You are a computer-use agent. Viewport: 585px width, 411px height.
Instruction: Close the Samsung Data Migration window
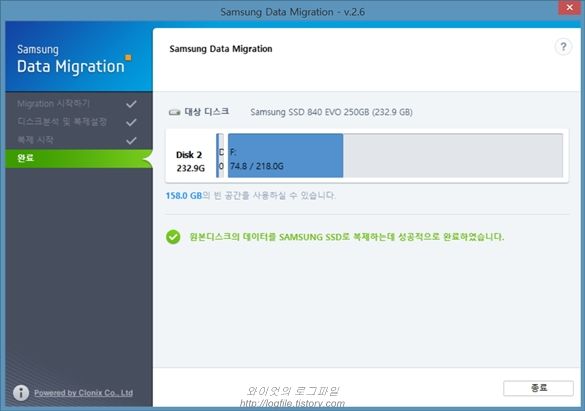pos(569,7)
